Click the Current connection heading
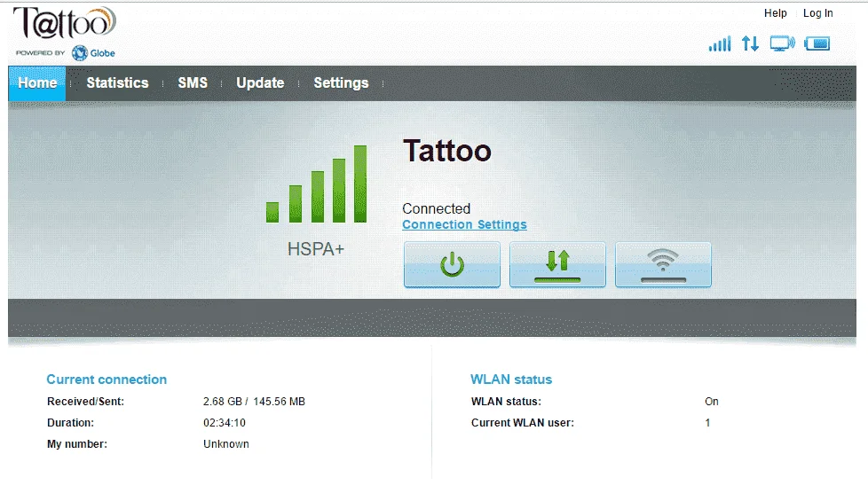 107,380
